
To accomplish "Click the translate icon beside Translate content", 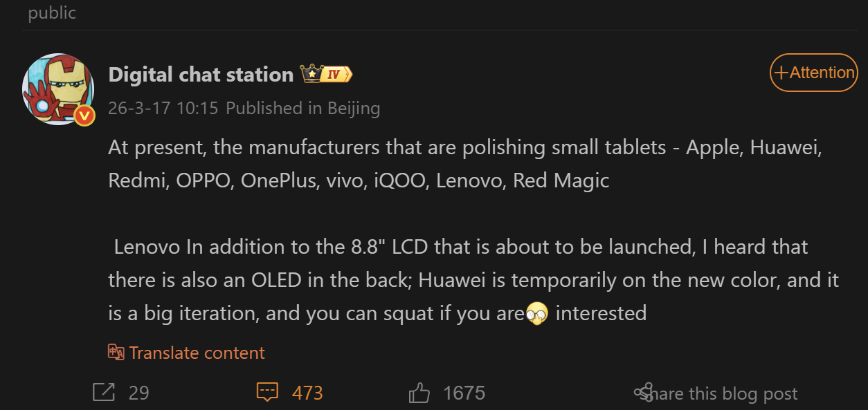I will pos(116,353).
